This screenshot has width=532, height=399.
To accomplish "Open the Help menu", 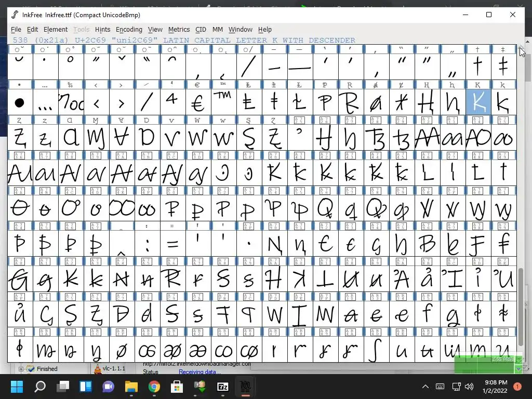I will (x=264, y=30).
